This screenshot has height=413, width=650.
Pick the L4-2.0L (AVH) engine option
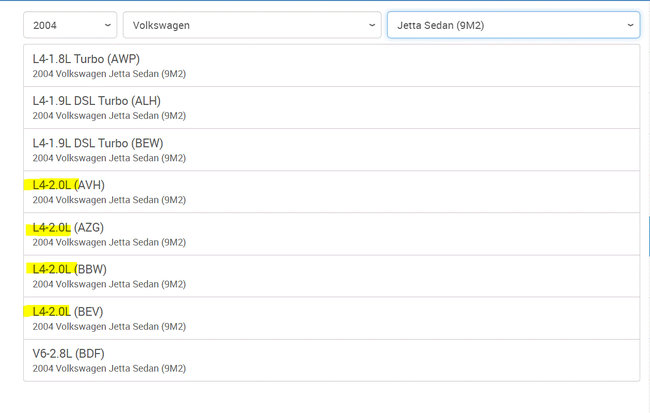pyautogui.click(x=330, y=191)
